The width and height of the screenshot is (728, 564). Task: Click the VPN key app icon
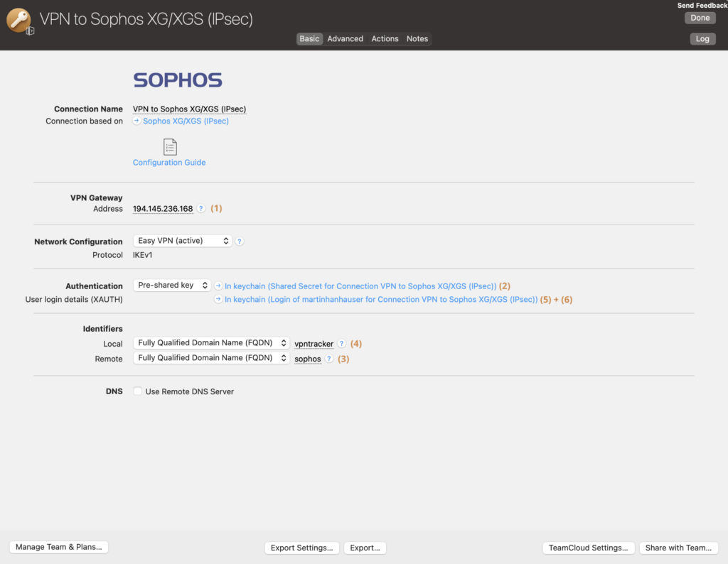(18, 19)
